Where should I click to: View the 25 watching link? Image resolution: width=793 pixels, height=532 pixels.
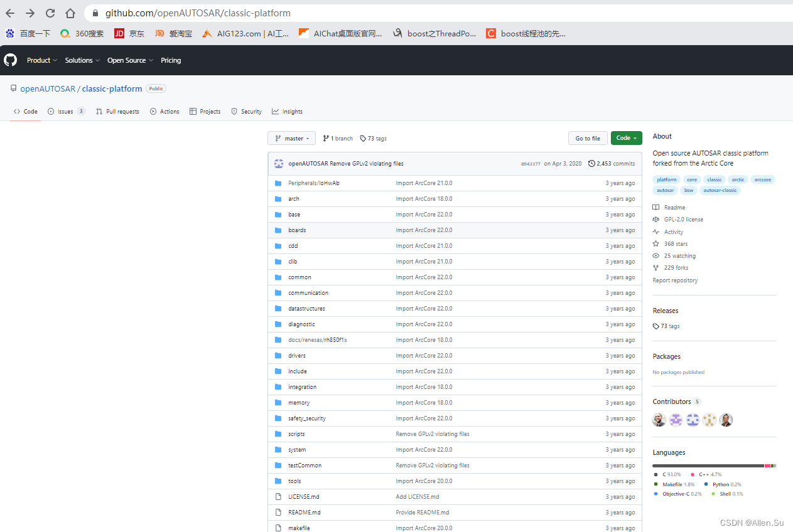coord(674,256)
